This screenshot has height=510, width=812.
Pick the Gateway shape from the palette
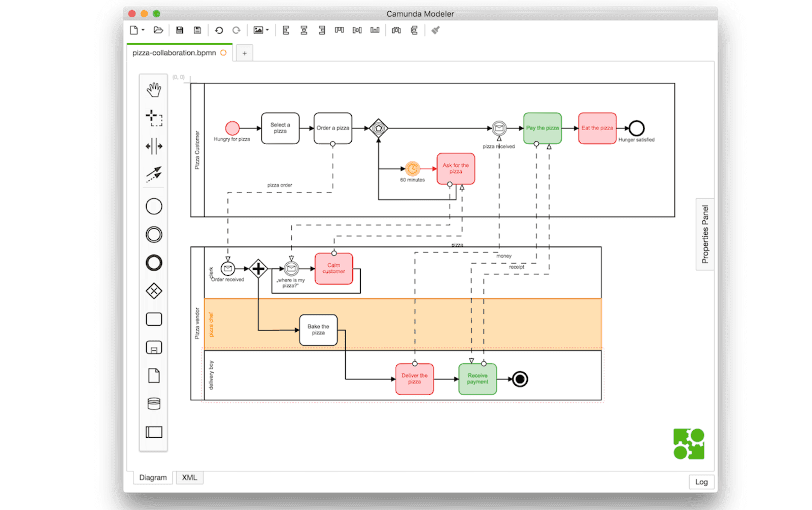pos(153,291)
